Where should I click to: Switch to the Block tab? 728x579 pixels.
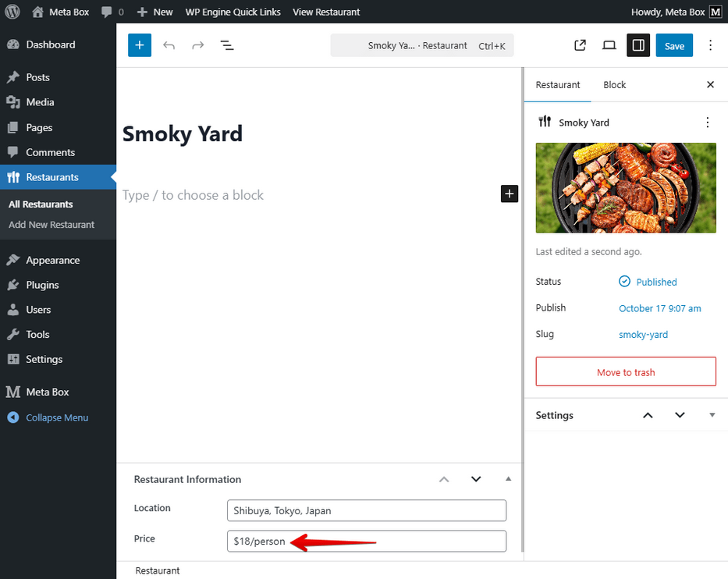614,85
